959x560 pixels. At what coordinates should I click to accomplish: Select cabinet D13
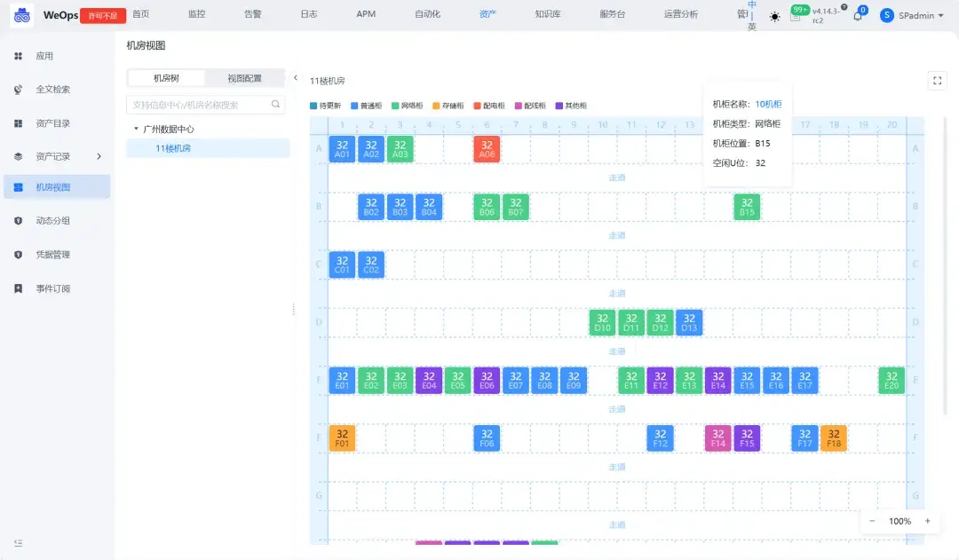689,322
